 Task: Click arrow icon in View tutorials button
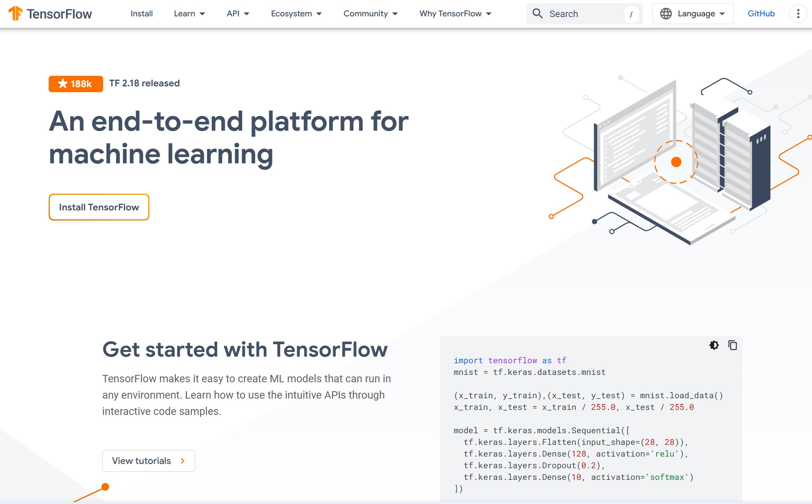[183, 461]
